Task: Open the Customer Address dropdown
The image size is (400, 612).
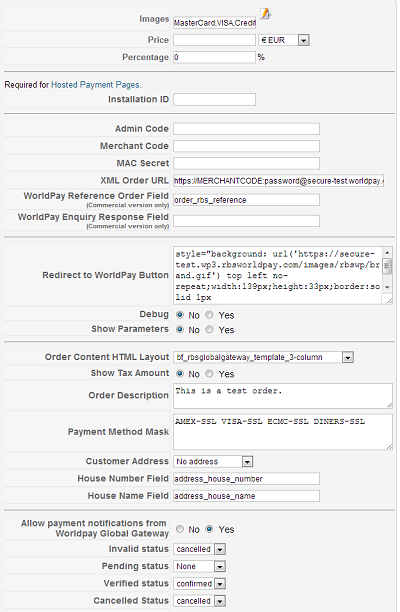Action: click(x=247, y=462)
